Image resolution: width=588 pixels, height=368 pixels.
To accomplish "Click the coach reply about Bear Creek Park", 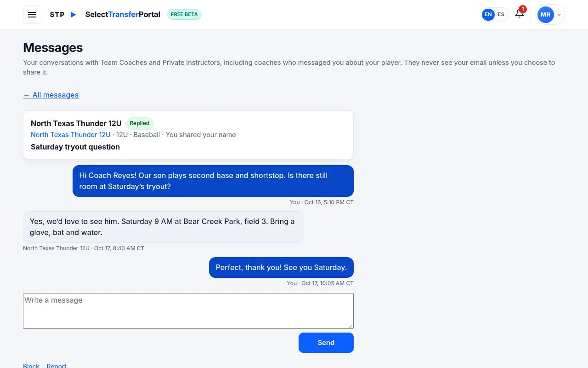I will (164, 227).
